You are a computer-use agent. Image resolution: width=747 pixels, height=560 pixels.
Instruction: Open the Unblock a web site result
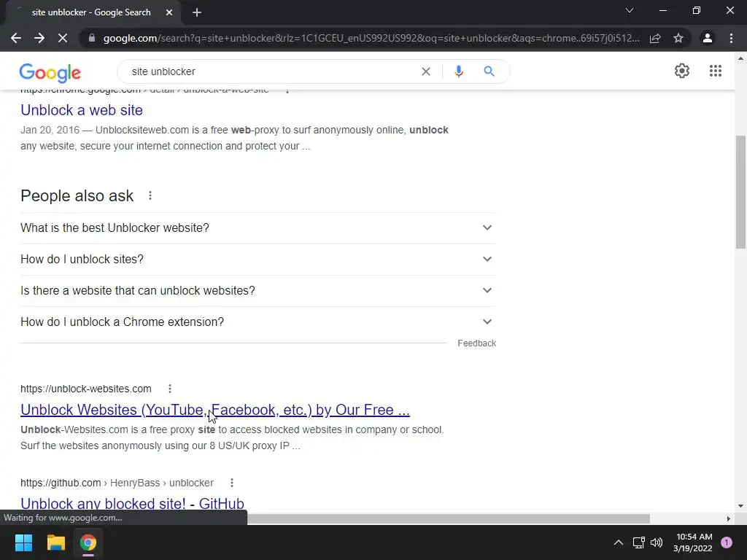[82, 110]
